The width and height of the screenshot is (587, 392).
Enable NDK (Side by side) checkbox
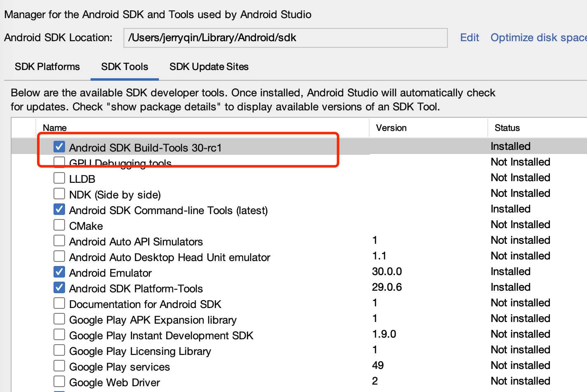pyautogui.click(x=59, y=194)
